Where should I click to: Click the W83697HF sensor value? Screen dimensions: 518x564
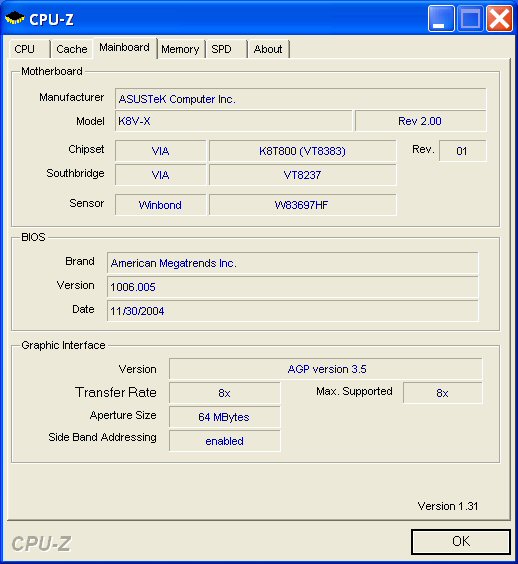click(x=303, y=205)
